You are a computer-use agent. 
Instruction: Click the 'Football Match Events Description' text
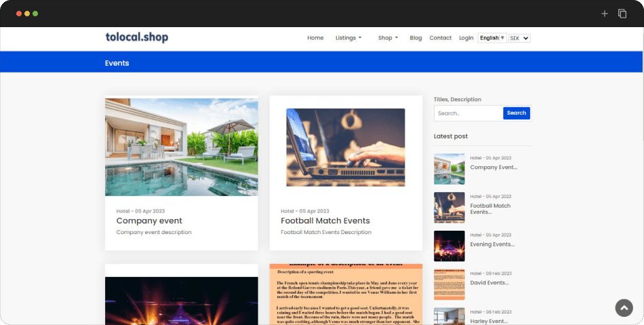click(325, 232)
